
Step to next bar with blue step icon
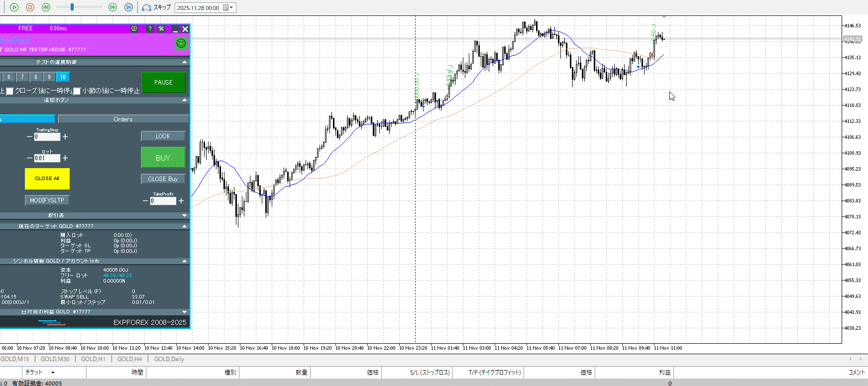[x=128, y=7]
